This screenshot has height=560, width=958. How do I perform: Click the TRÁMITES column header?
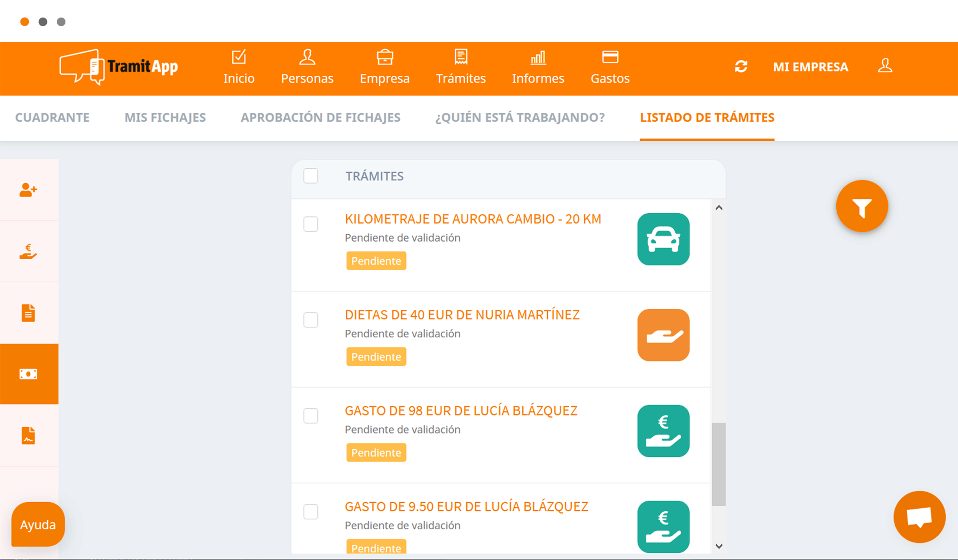(374, 176)
